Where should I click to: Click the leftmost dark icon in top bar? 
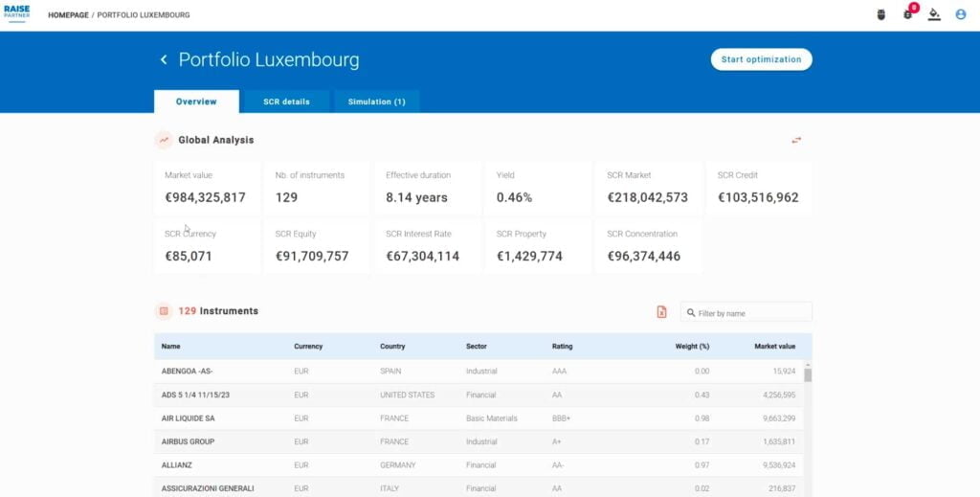point(881,14)
